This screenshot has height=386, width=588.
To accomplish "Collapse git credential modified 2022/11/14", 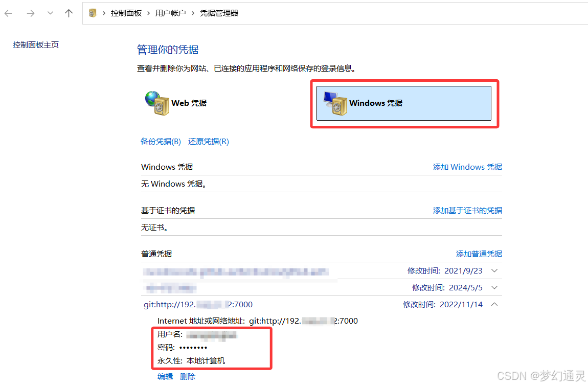I will point(494,304).
